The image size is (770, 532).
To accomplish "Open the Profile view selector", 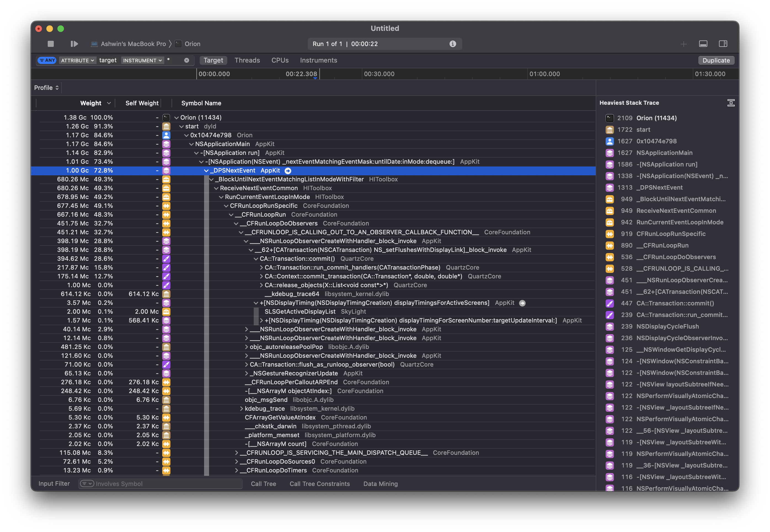I will (46, 87).
